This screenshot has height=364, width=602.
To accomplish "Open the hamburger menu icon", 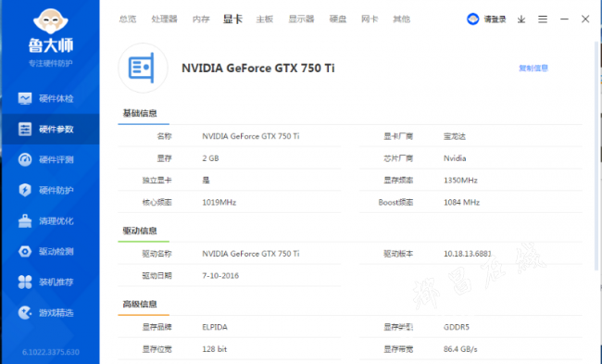I will pyautogui.click(x=543, y=19).
